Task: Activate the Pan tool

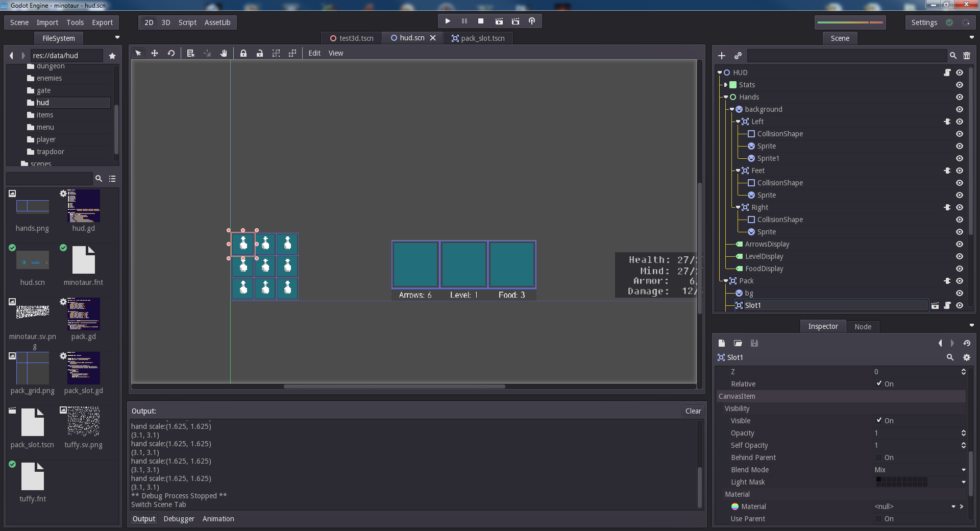Action: (224, 53)
